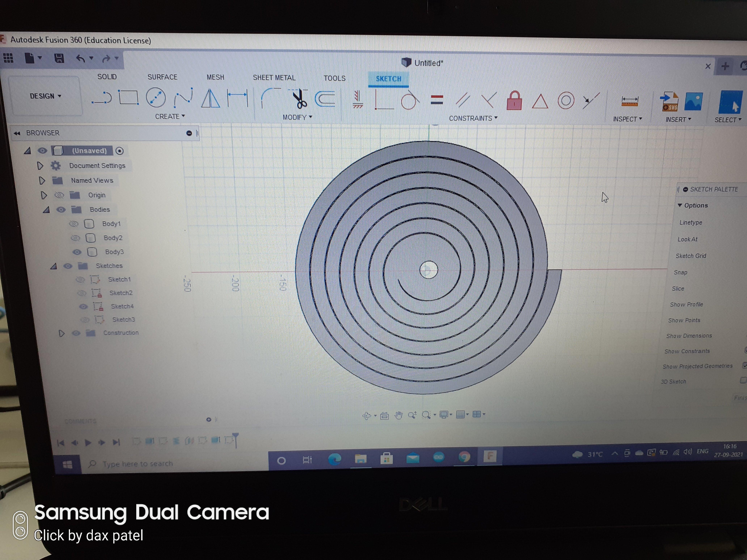Select the Center Diameter Circle tool
This screenshot has height=560, width=747.
click(x=156, y=98)
